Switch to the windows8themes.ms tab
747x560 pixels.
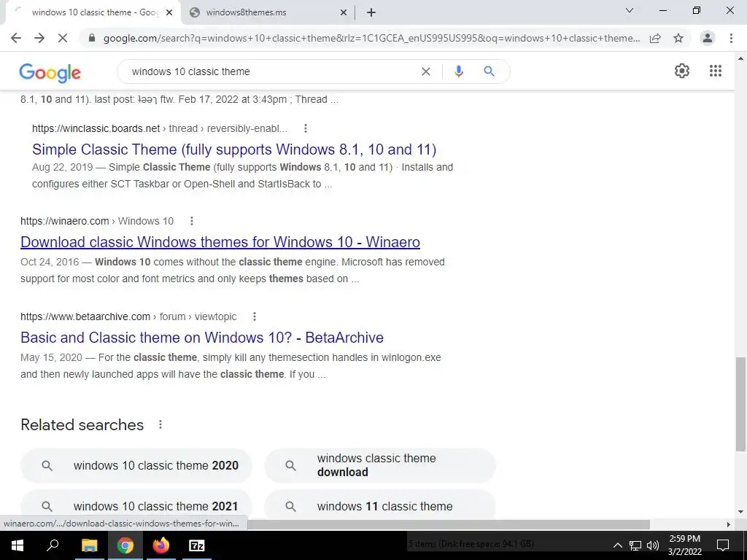(268, 13)
